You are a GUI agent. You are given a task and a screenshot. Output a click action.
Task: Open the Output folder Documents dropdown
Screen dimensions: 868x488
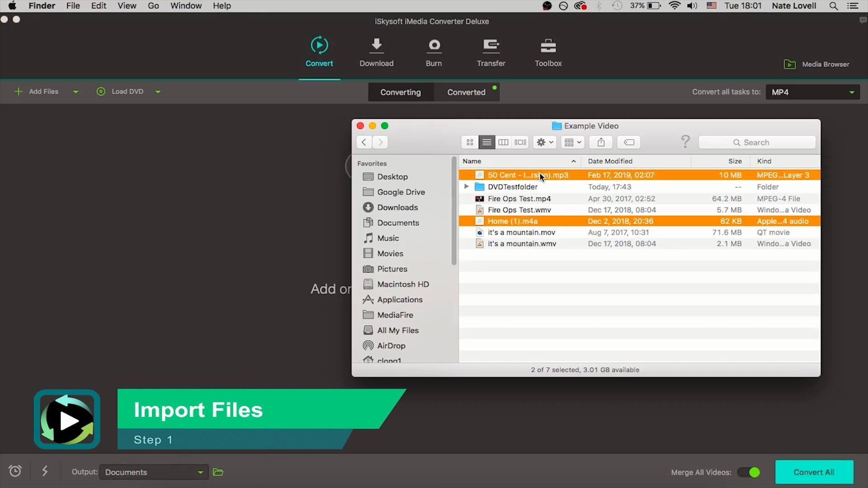pyautogui.click(x=154, y=472)
